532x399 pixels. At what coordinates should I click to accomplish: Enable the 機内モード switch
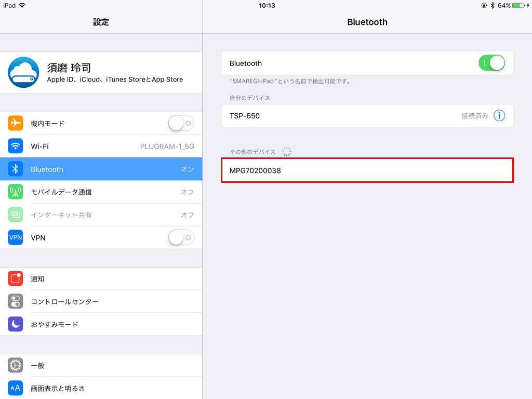(181, 123)
